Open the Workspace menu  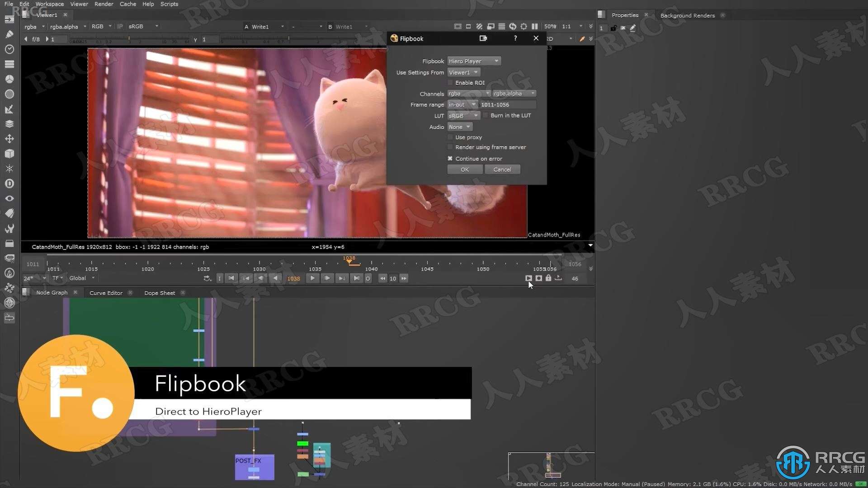click(50, 4)
